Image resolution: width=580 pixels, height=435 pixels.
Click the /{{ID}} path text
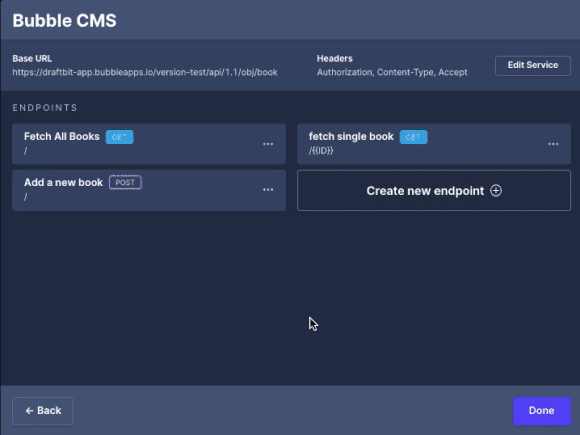click(321, 151)
